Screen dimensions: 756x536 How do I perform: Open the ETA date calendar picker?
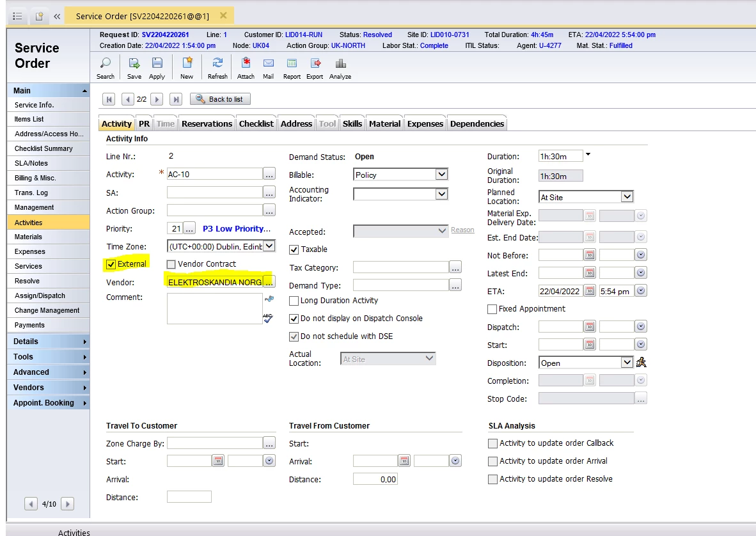590,291
